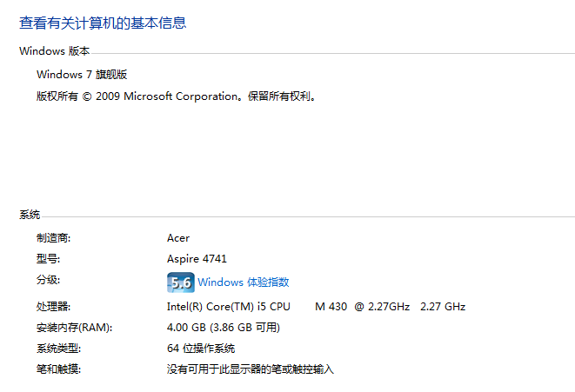Screen dimensions: 575x392
Task: Click the page heading 查看有关计算机的基本信息
Action: tap(103, 23)
